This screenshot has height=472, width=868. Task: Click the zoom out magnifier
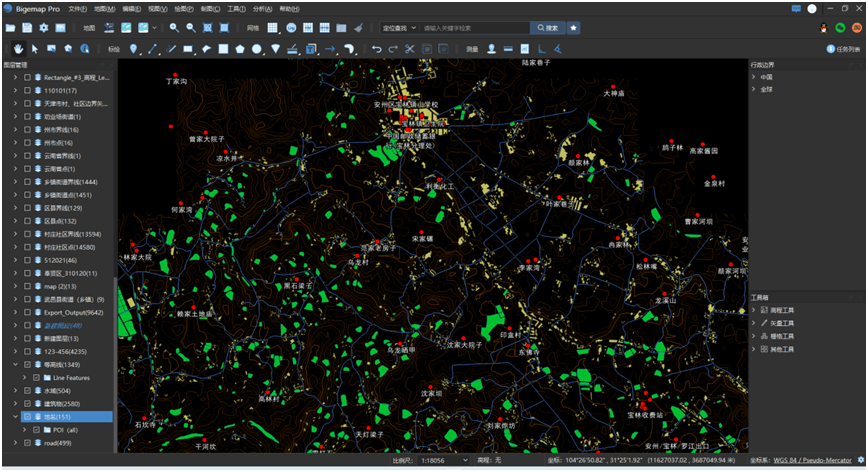click(190, 28)
